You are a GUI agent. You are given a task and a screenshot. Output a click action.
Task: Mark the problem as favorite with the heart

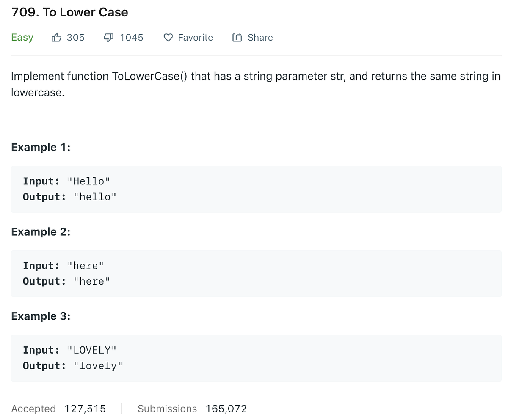[x=168, y=37]
